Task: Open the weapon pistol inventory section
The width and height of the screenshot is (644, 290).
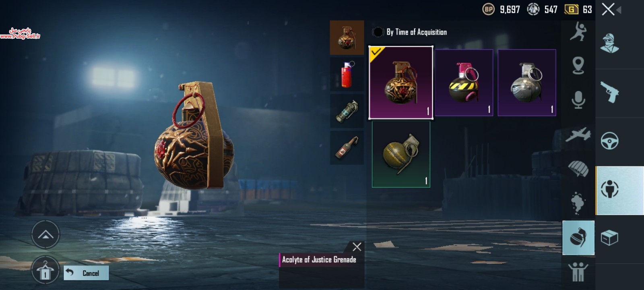Action: pos(610,93)
